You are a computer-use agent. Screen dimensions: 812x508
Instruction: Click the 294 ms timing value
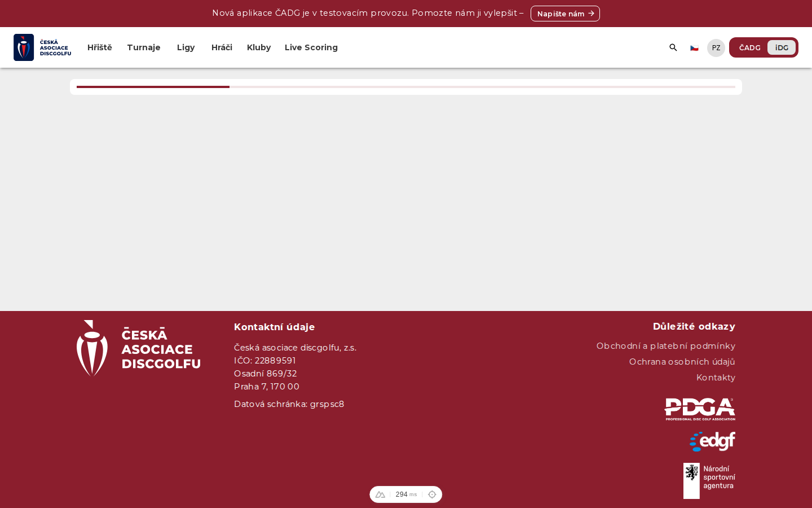406,494
